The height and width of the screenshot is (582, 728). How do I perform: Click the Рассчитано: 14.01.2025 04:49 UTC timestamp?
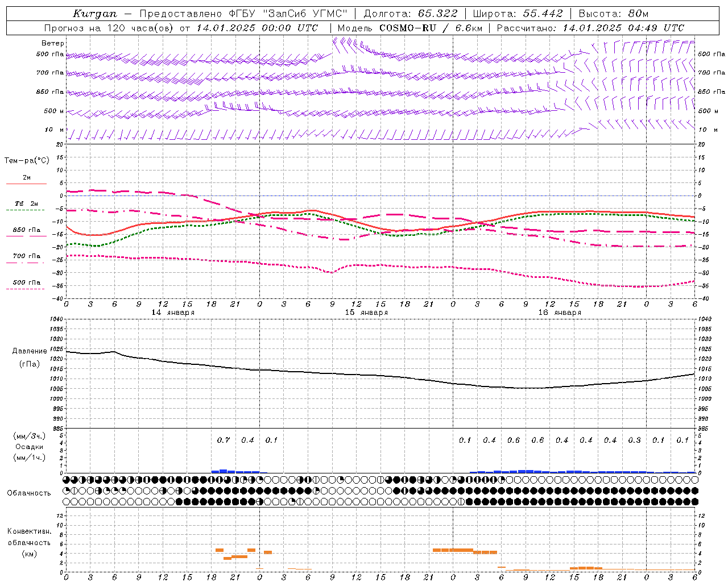click(x=590, y=28)
